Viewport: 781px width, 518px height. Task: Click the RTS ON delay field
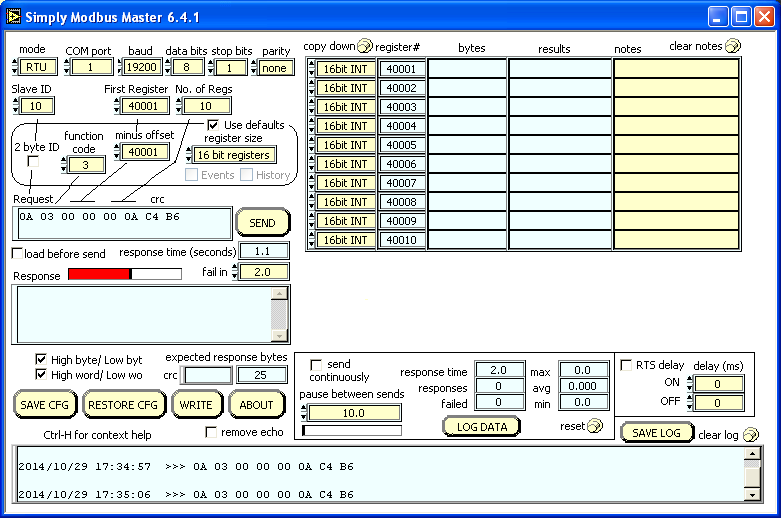point(718,384)
